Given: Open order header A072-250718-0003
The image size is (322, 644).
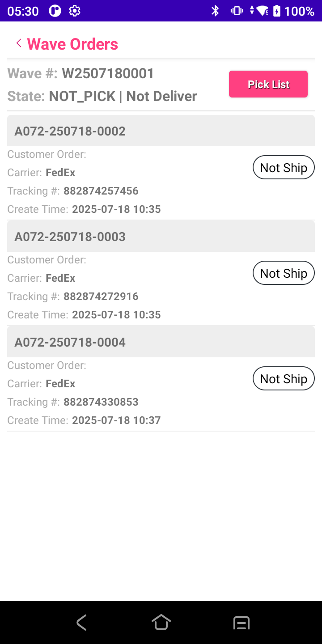Looking at the screenshot, I should 161,237.
